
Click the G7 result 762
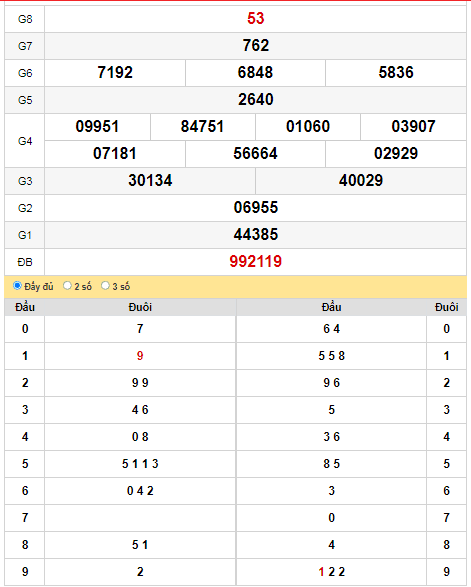[x=256, y=46]
